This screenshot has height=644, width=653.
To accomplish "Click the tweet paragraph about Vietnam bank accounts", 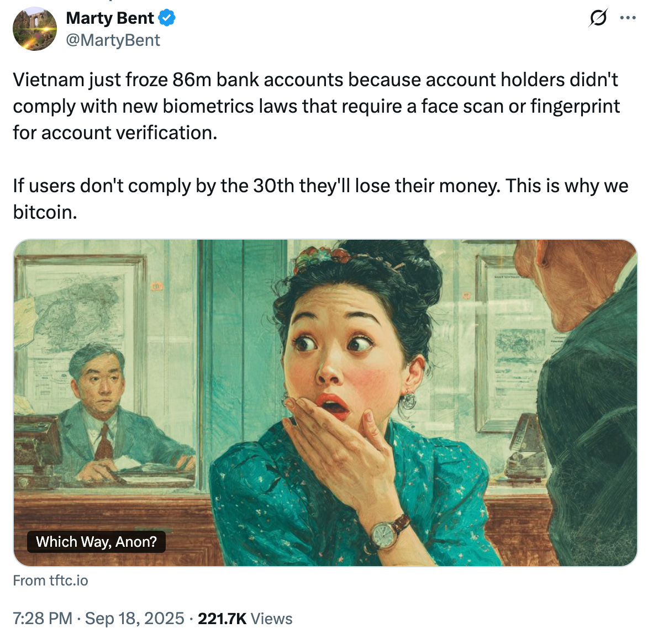I will click(316, 106).
